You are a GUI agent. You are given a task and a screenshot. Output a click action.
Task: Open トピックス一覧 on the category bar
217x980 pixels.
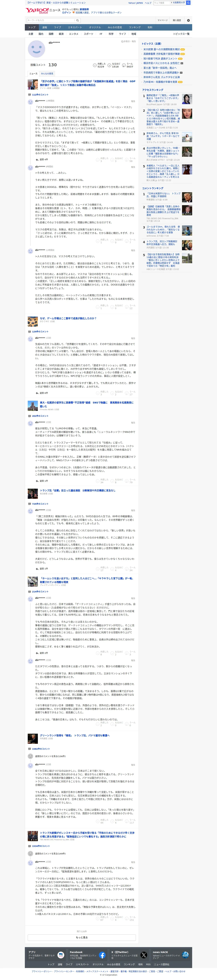point(181,34)
